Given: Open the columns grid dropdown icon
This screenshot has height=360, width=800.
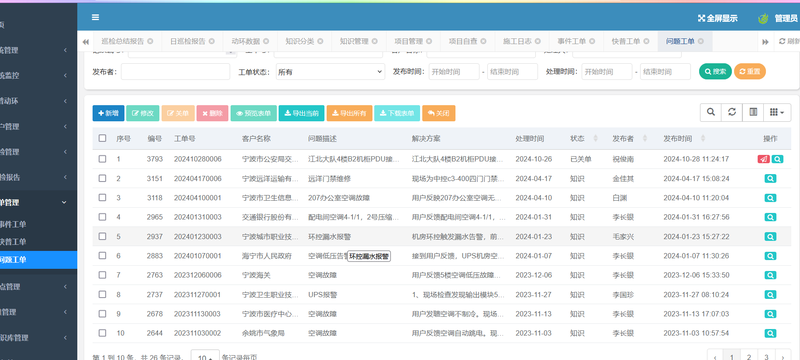Looking at the screenshot, I should [x=777, y=112].
